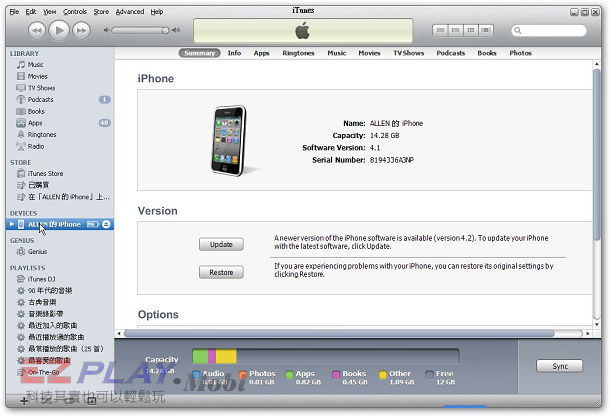610x416 pixels.
Task: Open Ringtones in the library sidebar
Action: click(x=60, y=135)
